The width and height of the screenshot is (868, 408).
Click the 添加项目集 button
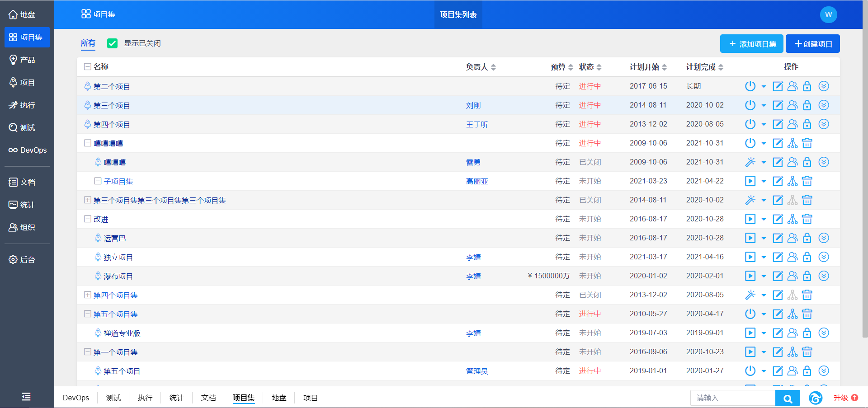click(752, 44)
